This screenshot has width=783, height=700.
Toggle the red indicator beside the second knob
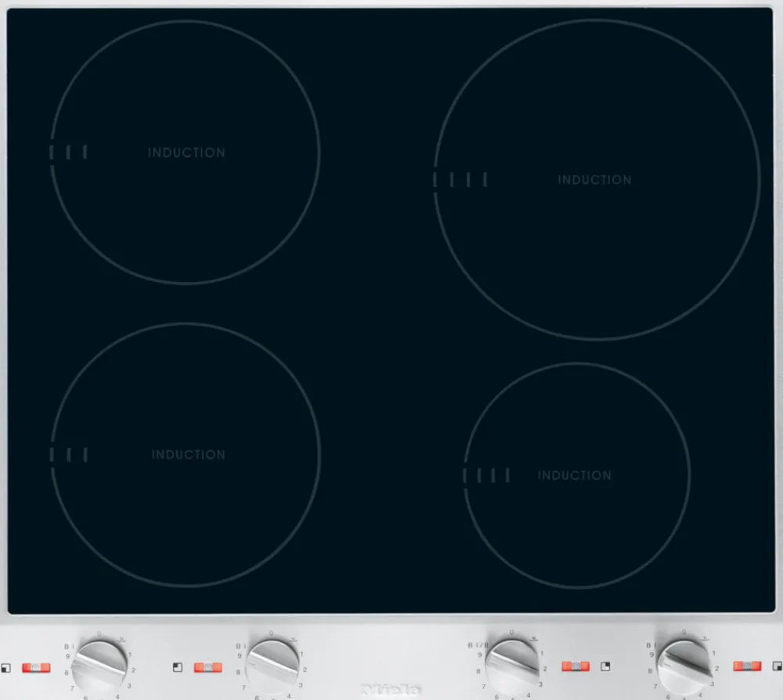(x=207, y=668)
